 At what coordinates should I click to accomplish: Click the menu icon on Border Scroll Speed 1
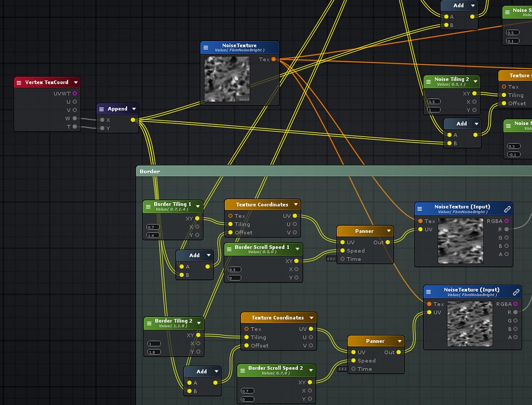coord(229,249)
